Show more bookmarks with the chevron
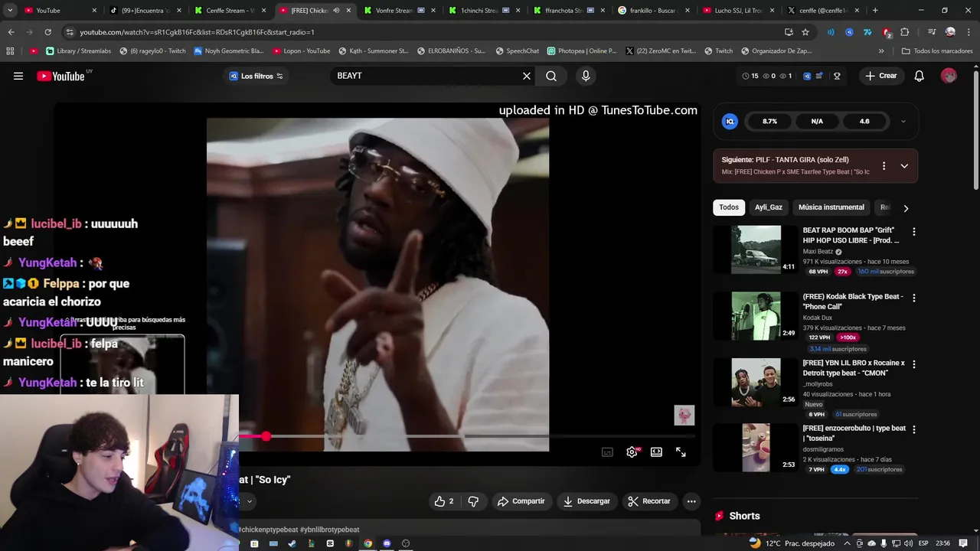Viewport: 980px width, 551px height. coord(881,51)
